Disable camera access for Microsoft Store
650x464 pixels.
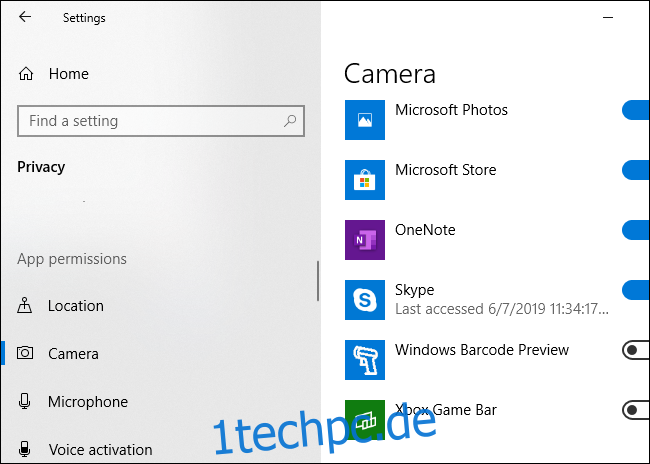click(635, 170)
